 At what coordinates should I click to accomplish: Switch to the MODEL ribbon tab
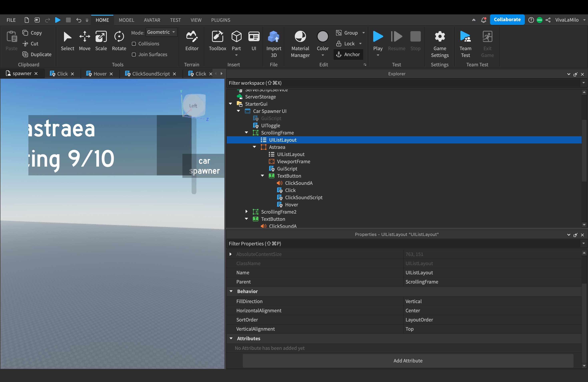(126, 20)
